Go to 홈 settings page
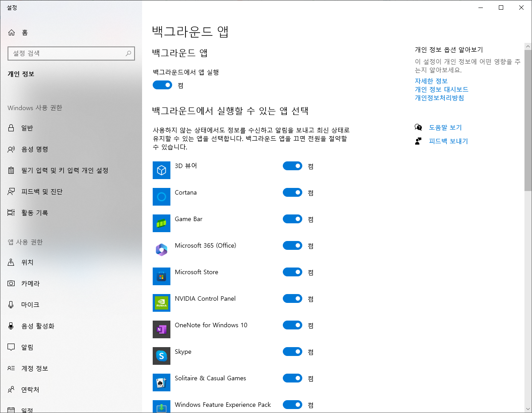Screen dimensions: 532x413 point(71,32)
